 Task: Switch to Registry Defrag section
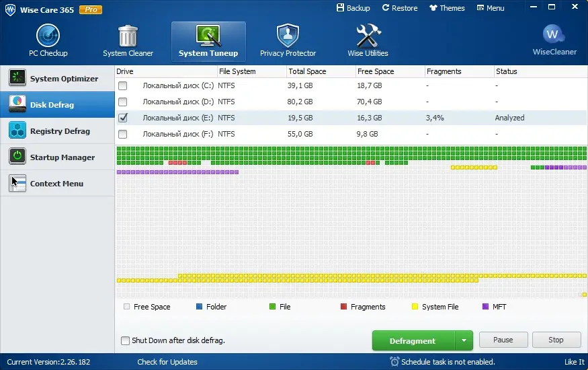[x=57, y=131]
